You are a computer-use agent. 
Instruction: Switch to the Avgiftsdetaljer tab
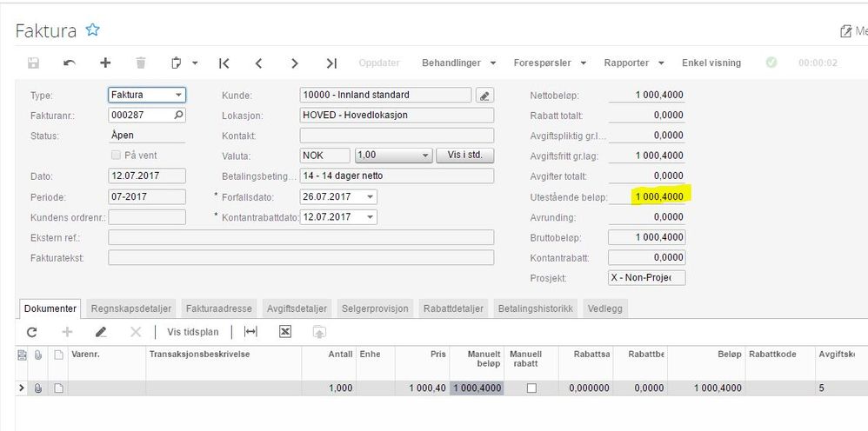[297, 308]
